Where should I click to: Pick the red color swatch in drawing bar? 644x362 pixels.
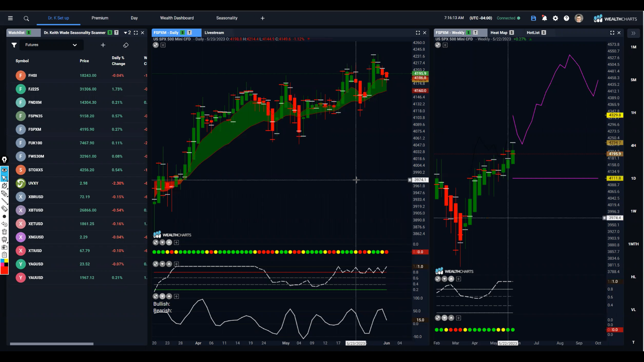pos(4,270)
